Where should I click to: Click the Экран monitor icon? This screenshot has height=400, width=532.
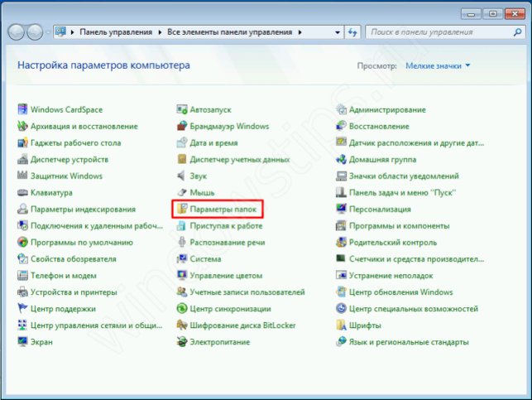tap(22, 341)
